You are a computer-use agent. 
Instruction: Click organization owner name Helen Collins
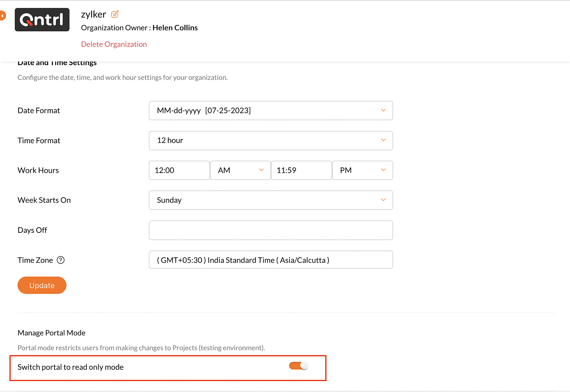point(175,28)
